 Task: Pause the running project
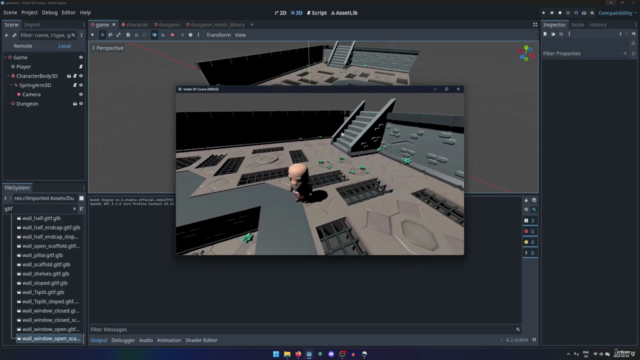(552, 13)
